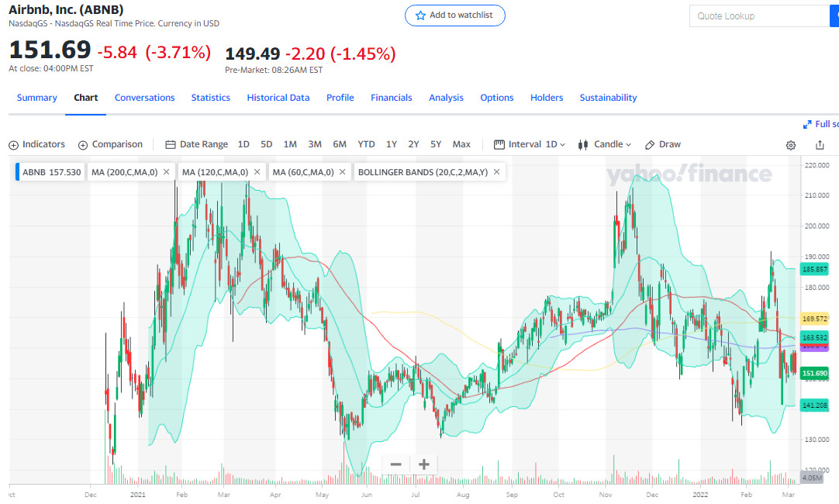The width and height of the screenshot is (839, 504).
Task: Click the BOLLINGER BANDS indicator label
Action: (x=423, y=172)
